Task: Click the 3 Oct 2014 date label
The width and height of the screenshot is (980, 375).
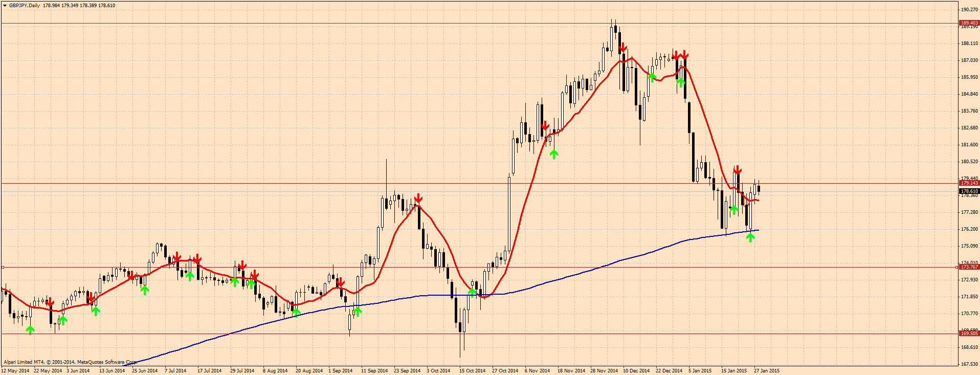Action: (438, 371)
